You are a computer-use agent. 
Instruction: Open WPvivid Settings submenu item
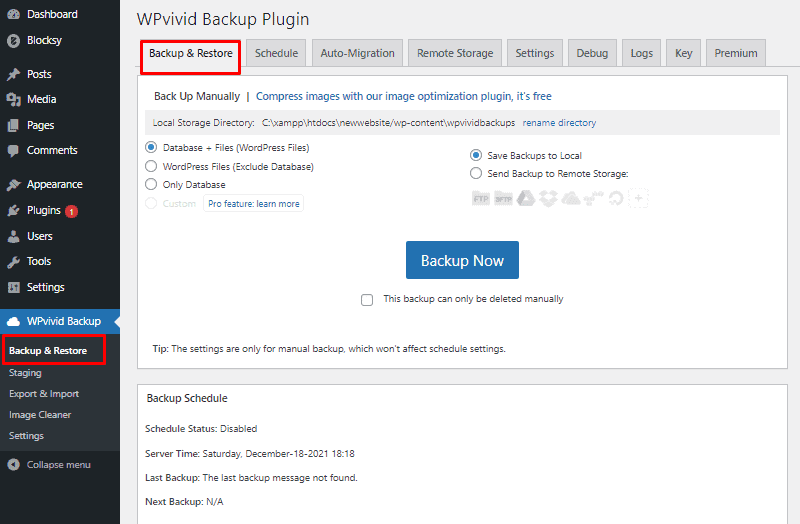(x=27, y=436)
